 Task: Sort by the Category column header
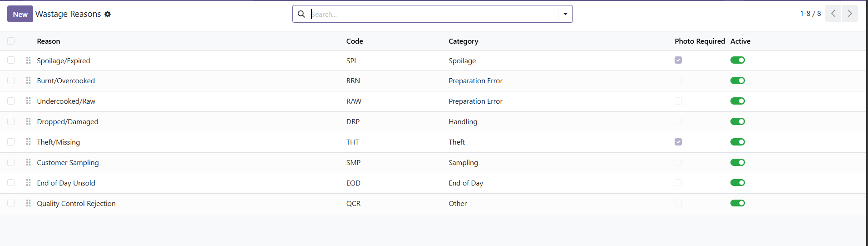(x=463, y=41)
